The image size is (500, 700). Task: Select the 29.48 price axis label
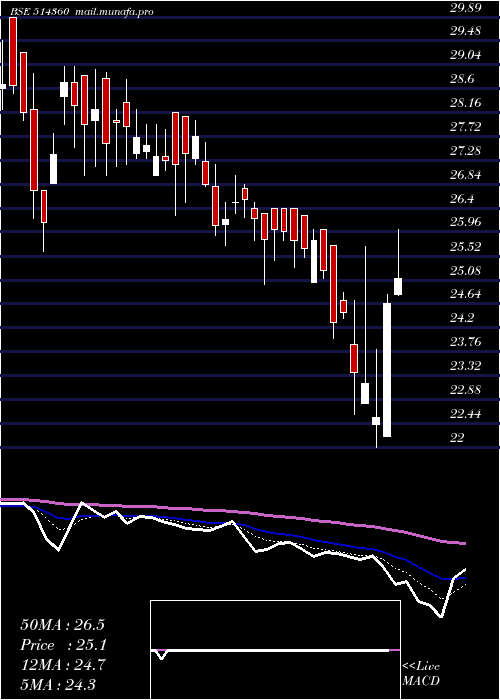[x=466, y=31]
